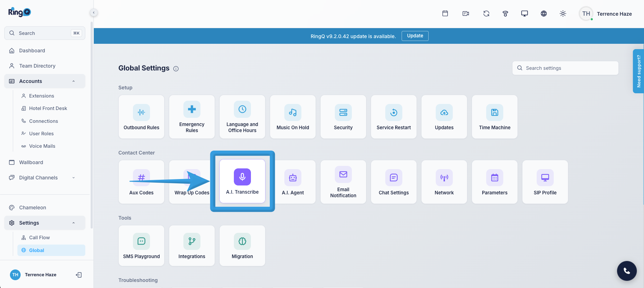Open SMS Playground tool
Image resolution: width=644 pixels, height=288 pixels.
(141, 246)
